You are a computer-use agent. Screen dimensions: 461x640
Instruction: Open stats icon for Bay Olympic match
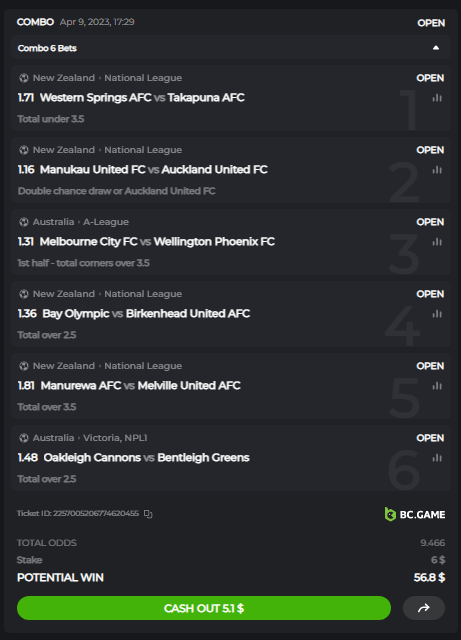(x=437, y=314)
